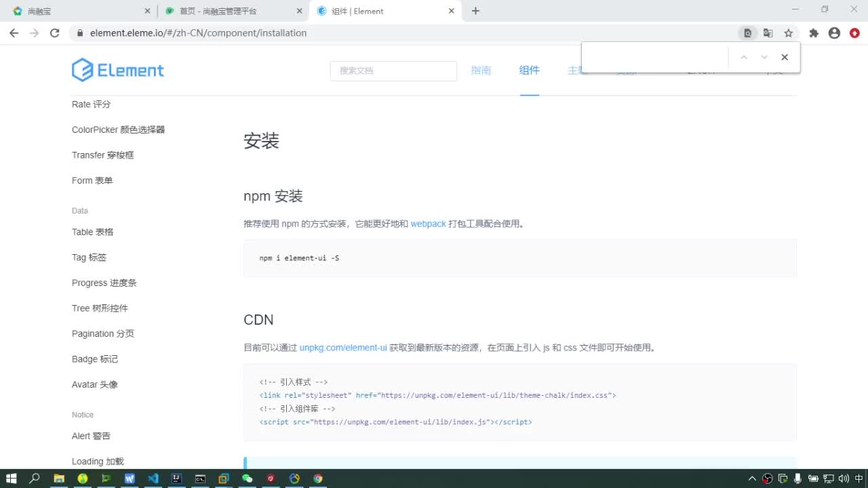
Task: Open Progress 进度条 in sidebar
Action: [104, 283]
